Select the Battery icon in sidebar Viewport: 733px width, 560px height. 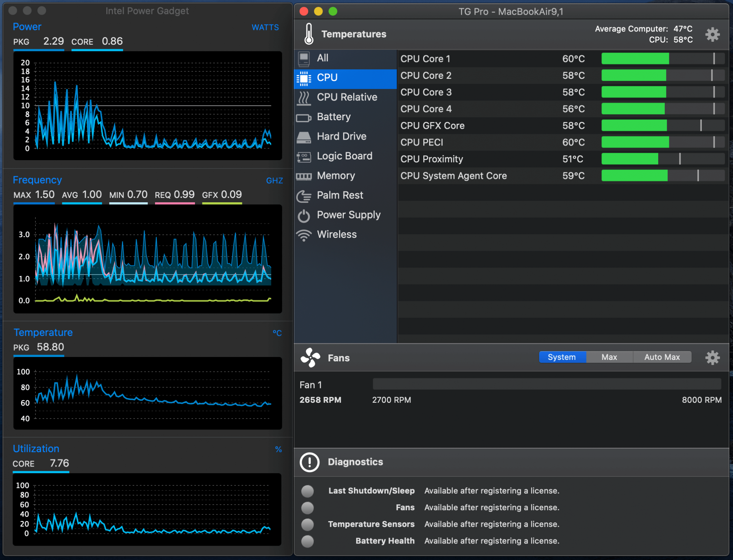(x=303, y=117)
